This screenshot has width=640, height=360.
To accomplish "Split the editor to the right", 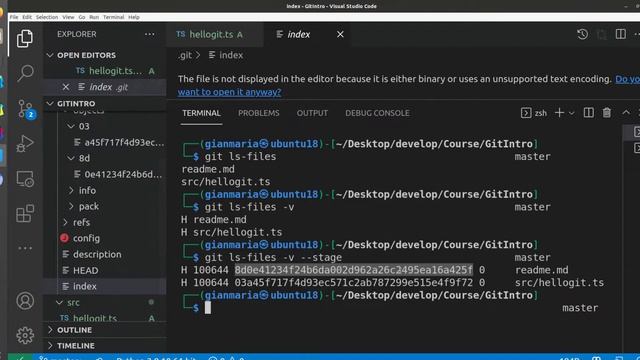I will pos(620,34).
